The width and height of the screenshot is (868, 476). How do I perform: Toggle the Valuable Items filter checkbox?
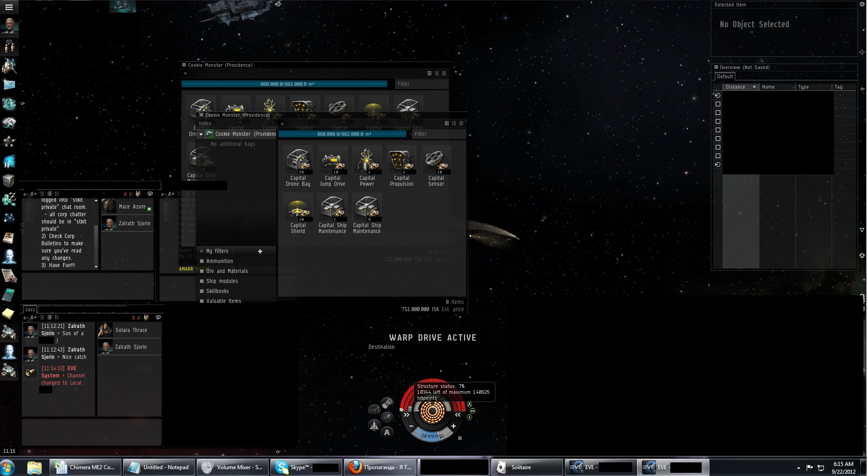[202, 301]
